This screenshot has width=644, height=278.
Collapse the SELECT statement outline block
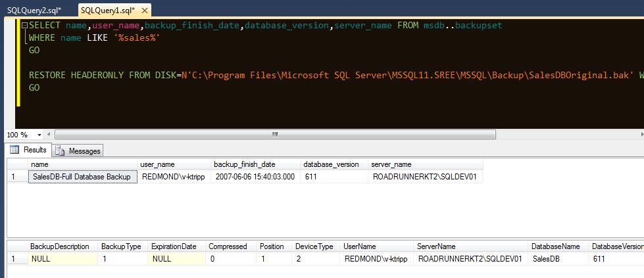(x=24, y=25)
